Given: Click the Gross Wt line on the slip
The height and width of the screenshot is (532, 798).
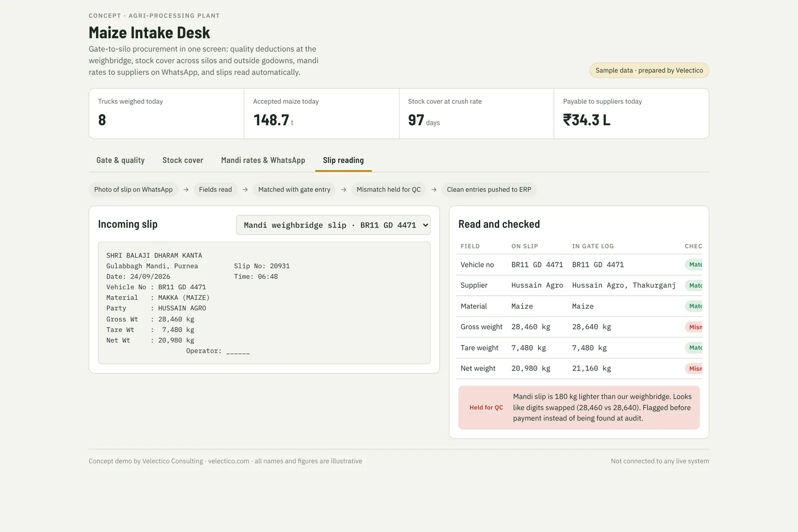Looking at the screenshot, I should [150, 319].
